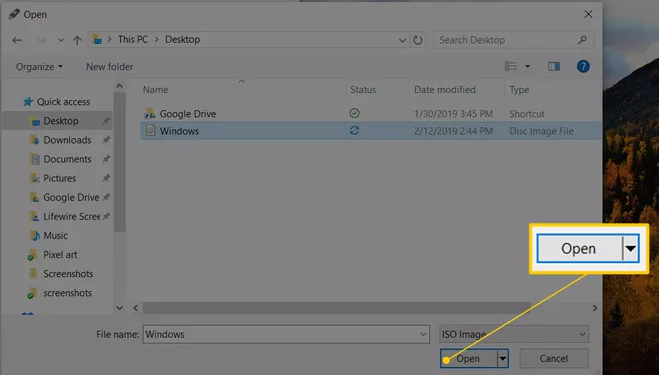Click Google Drive shortcut icon in list
This screenshot has height=375, width=659.
coord(150,114)
